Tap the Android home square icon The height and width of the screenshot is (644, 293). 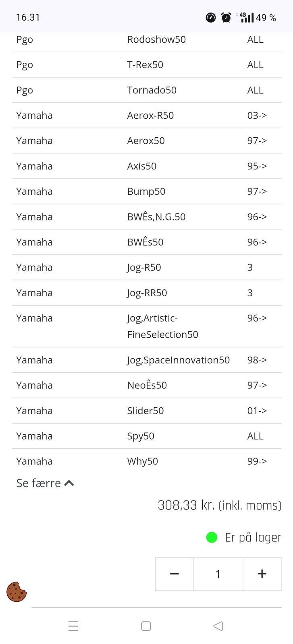tap(146, 626)
